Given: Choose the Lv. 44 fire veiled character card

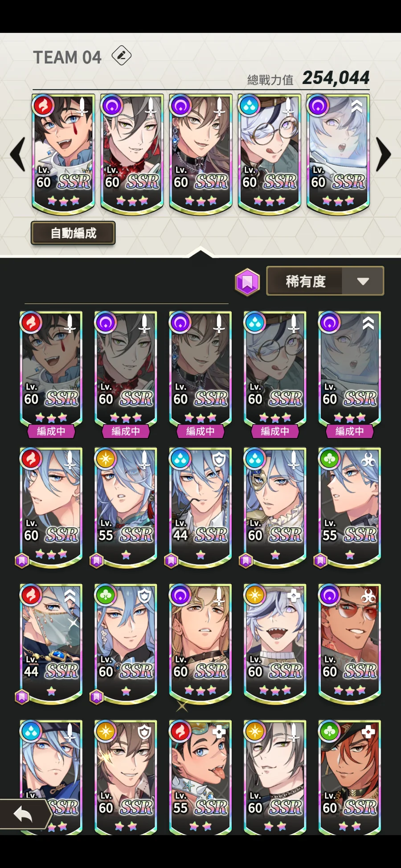Looking at the screenshot, I should pyautogui.click(x=51, y=644).
